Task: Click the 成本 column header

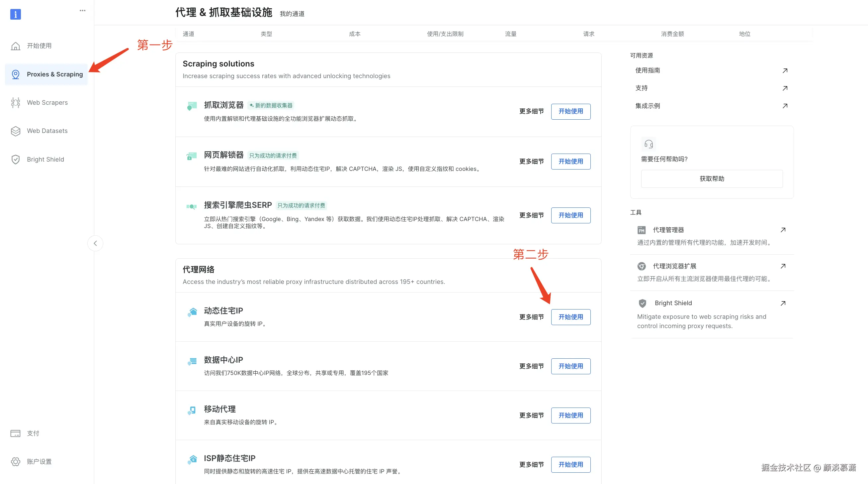Action: 355,34
